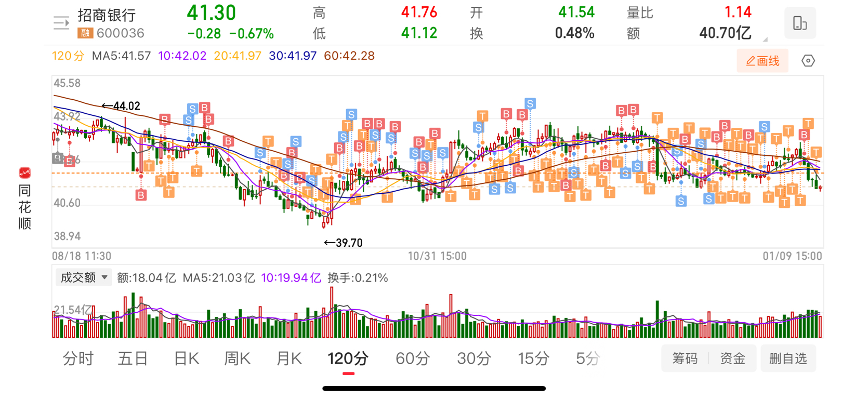868x399 pixels.
Task: Click the 换手:0.21% label
Action: 358,278
